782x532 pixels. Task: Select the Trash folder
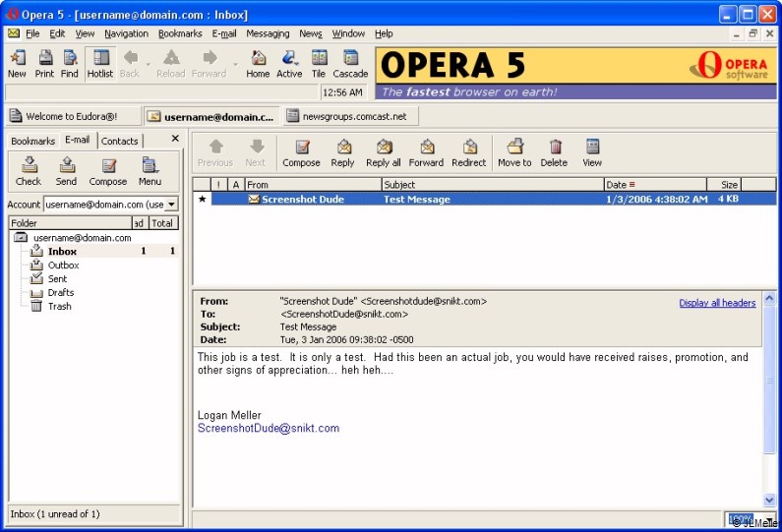[59, 307]
